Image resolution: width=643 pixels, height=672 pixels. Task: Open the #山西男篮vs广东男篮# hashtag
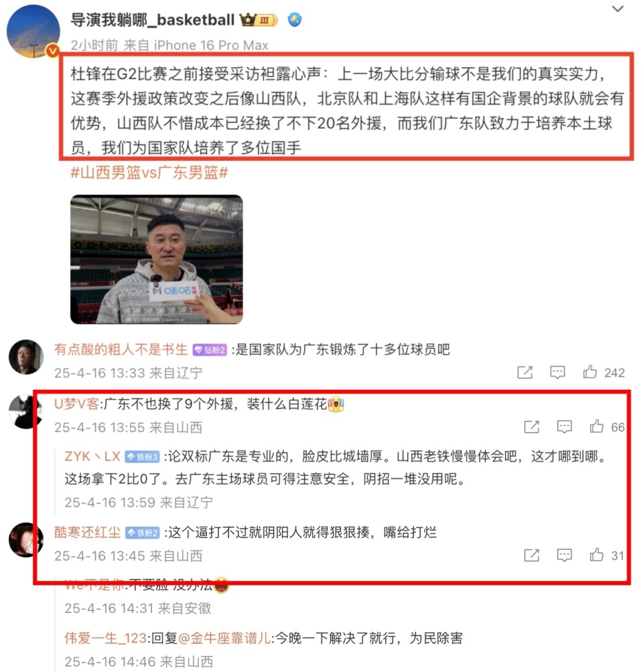(149, 173)
